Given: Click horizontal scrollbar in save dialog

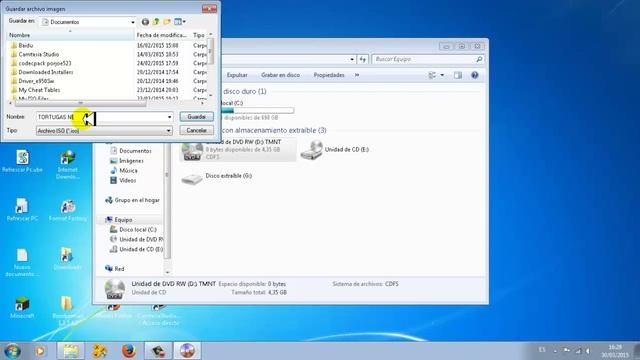Looking at the screenshot, I should [x=80, y=103].
